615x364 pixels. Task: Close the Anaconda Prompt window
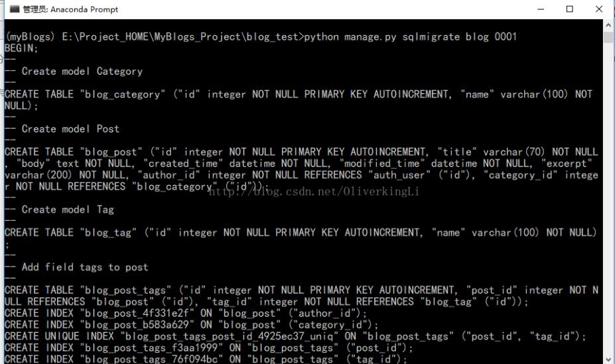click(x=599, y=9)
